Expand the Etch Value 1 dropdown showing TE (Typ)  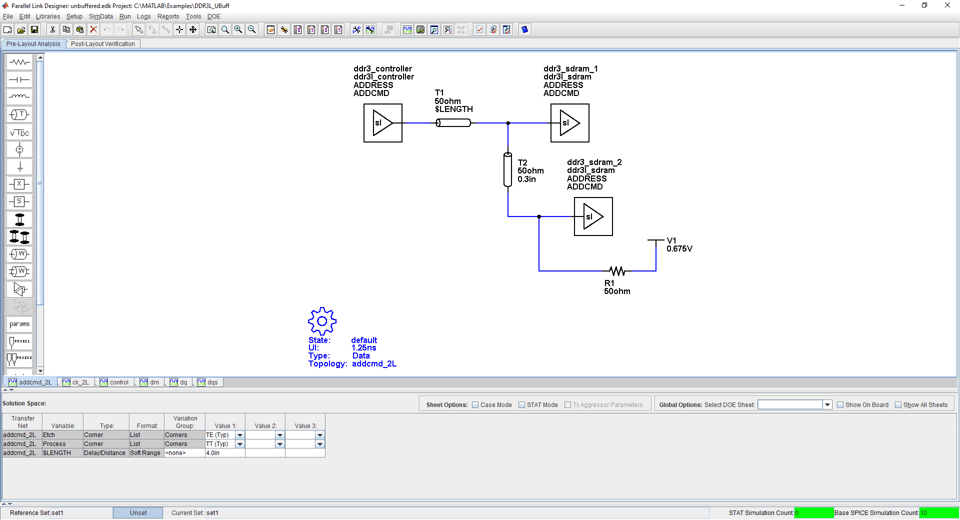click(x=240, y=436)
